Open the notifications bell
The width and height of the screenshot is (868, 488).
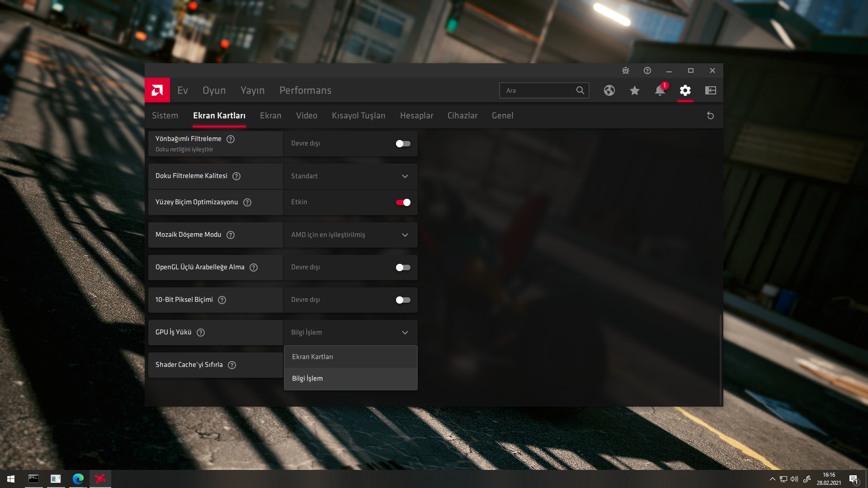[660, 90]
